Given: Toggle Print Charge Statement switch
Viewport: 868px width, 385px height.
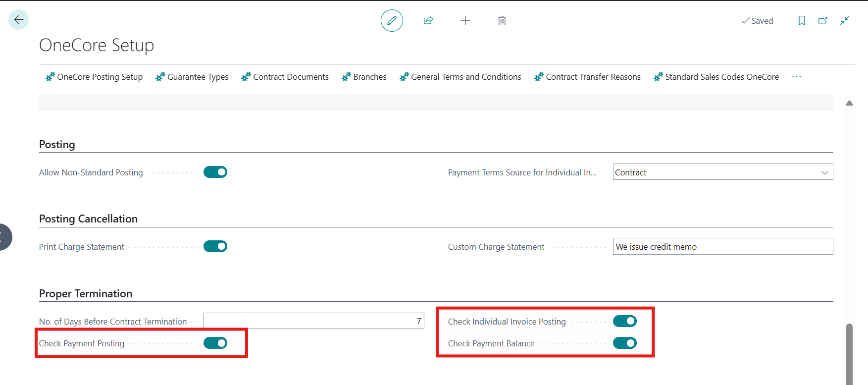Looking at the screenshot, I should (x=215, y=246).
